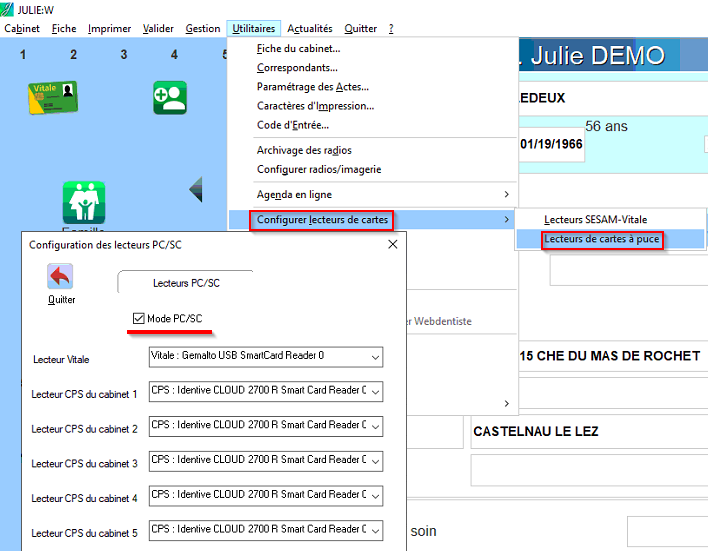Screen dimensions: 708x551
Task: Select Configurer radios/imagerie
Action: coord(319,169)
